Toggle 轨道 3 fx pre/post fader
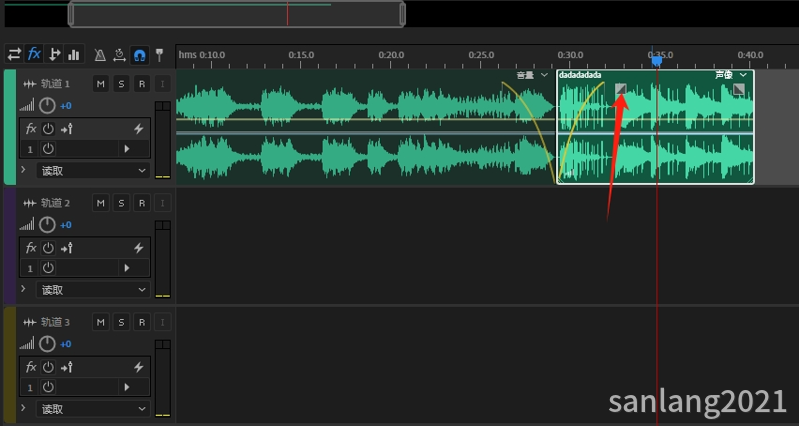Viewport: 799px width, 426px height. pyautogui.click(x=67, y=367)
